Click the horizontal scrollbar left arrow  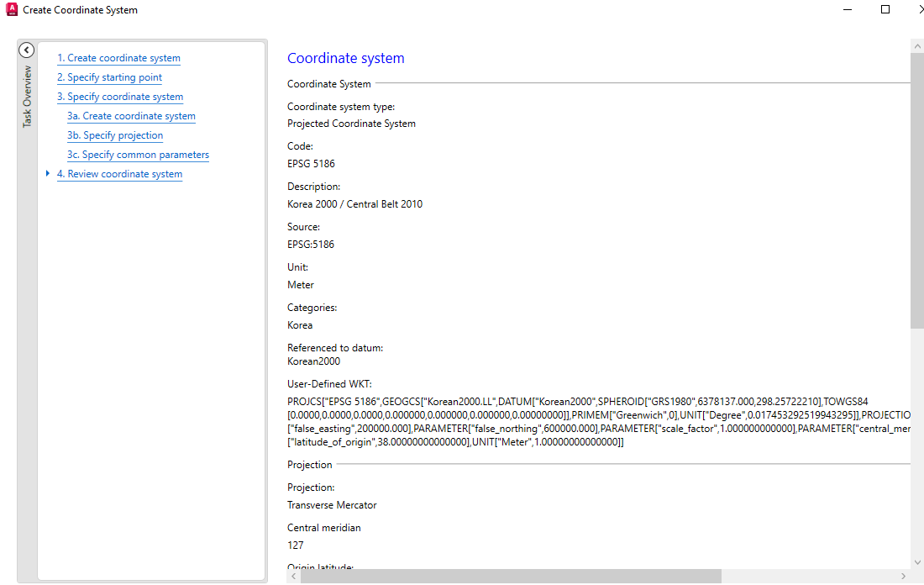point(294,577)
